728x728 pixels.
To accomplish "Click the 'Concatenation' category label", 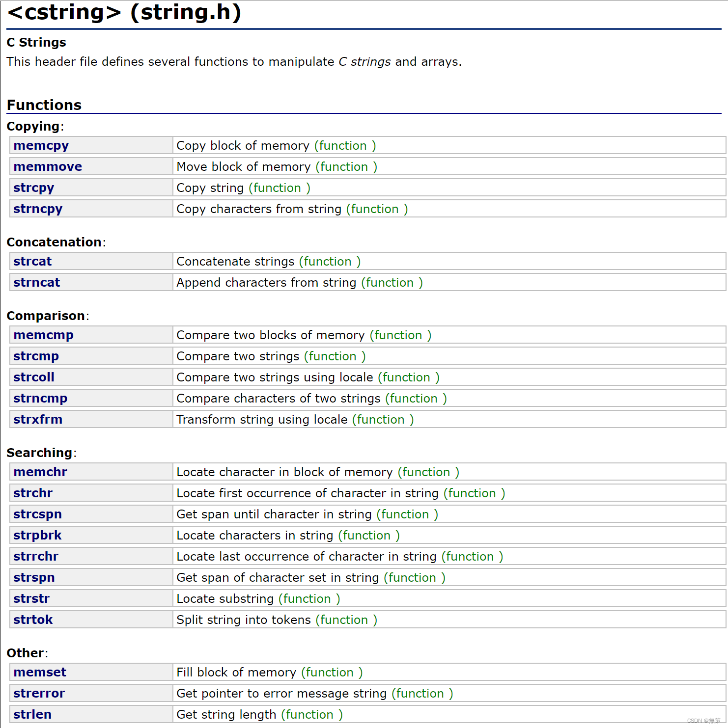I will click(x=55, y=243).
